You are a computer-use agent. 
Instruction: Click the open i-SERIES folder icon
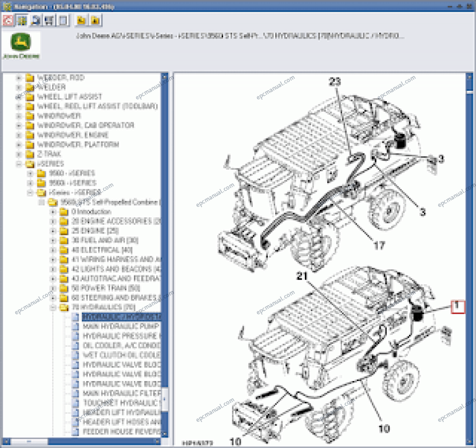(x=30, y=164)
